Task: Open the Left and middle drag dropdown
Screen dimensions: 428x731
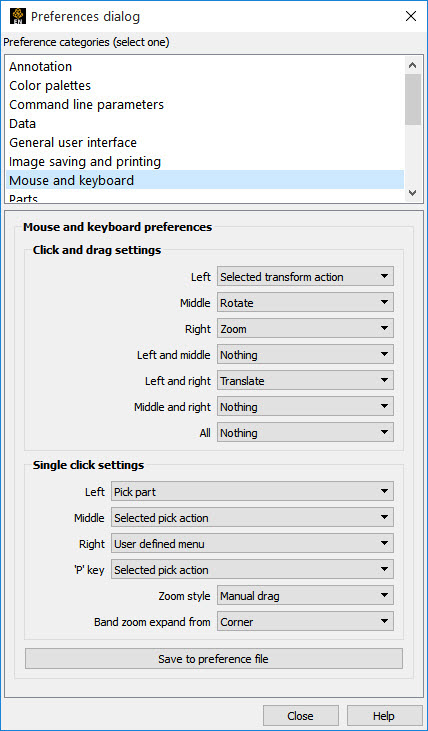Action: tap(305, 355)
